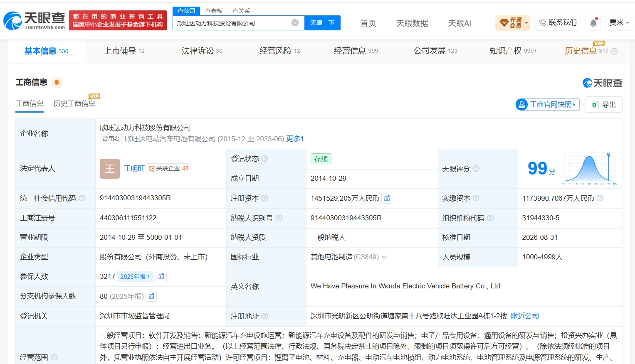635x364 pixels.
Task: Select the 历史工商信息 sub-tab
Action: coord(74,103)
